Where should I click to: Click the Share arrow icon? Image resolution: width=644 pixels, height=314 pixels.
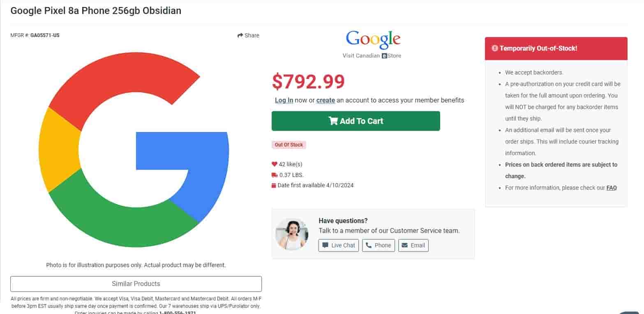click(240, 35)
